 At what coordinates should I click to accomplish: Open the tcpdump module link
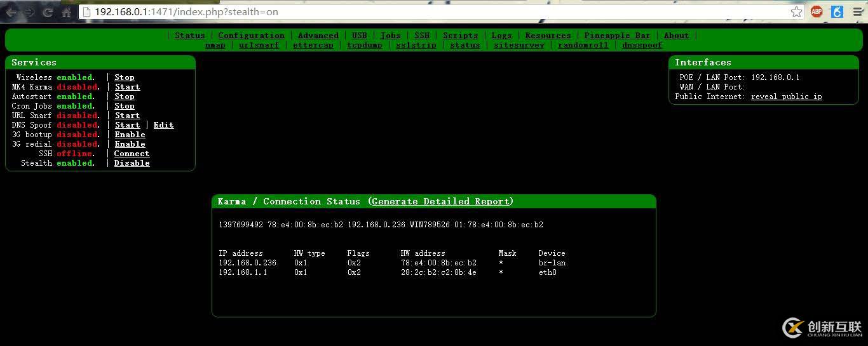pos(365,45)
